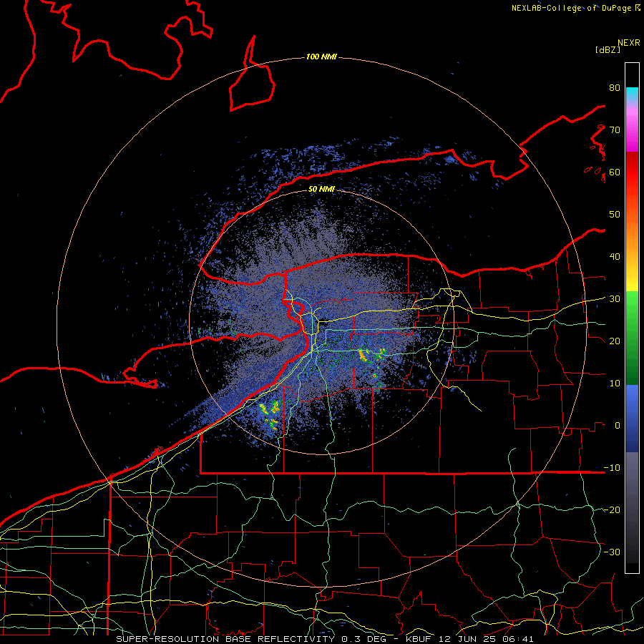Screen dimensions: 644x644
Task: Click the 60 value on the dBZ scale
Action: click(x=615, y=172)
